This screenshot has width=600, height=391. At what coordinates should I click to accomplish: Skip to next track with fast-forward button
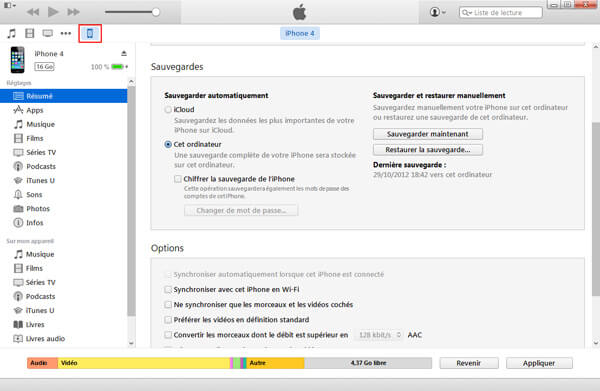[73, 12]
